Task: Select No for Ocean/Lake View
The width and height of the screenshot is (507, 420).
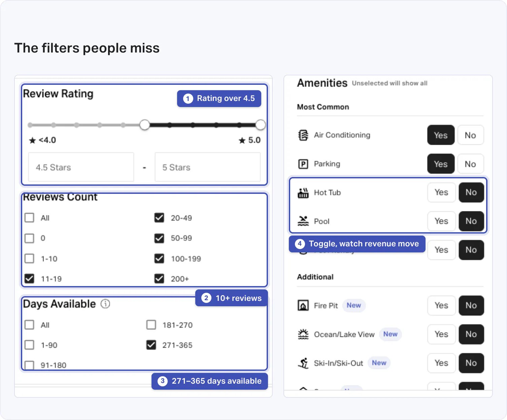Action: [471, 334]
